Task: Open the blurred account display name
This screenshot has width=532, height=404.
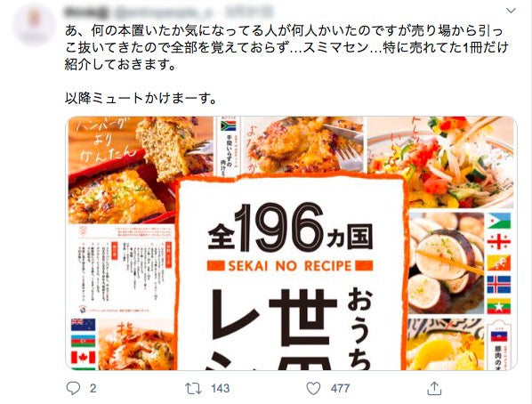Action: click(x=86, y=12)
